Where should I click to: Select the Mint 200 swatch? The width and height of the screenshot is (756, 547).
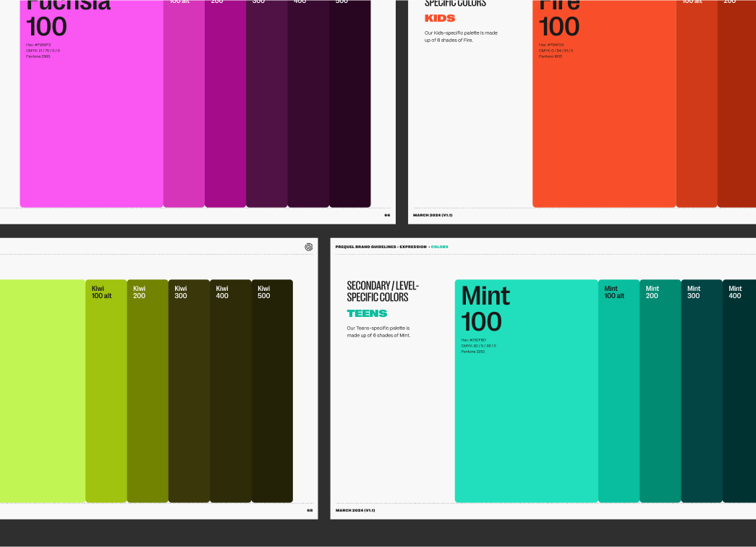tap(661, 391)
